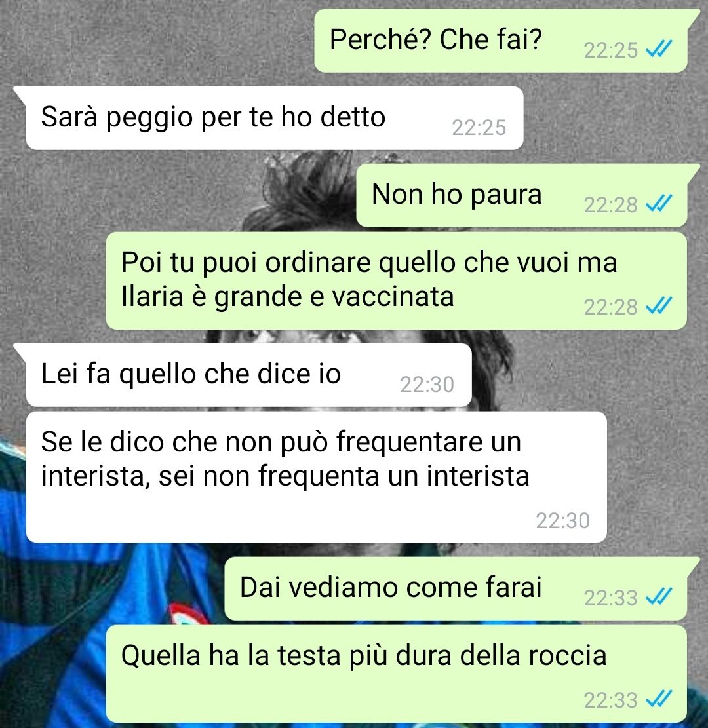Click the 22:25 timestamp on the received message

[x=479, y=127]
